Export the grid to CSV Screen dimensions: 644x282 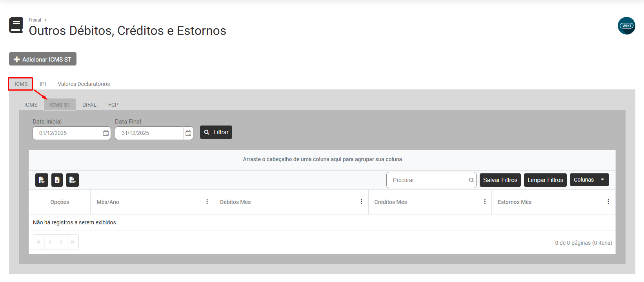tap(72, 180)
